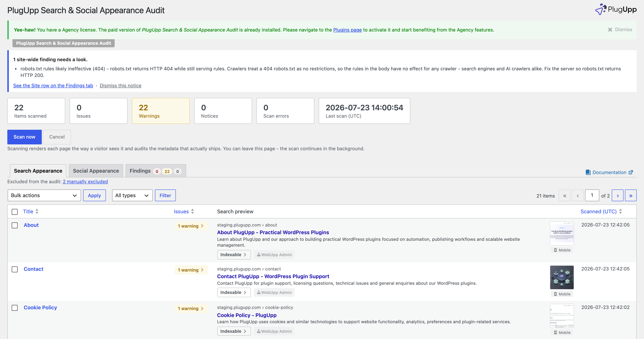This screenshot has height=339, width=644.
Task: Jump to the last page arrow
Action: 631,196
